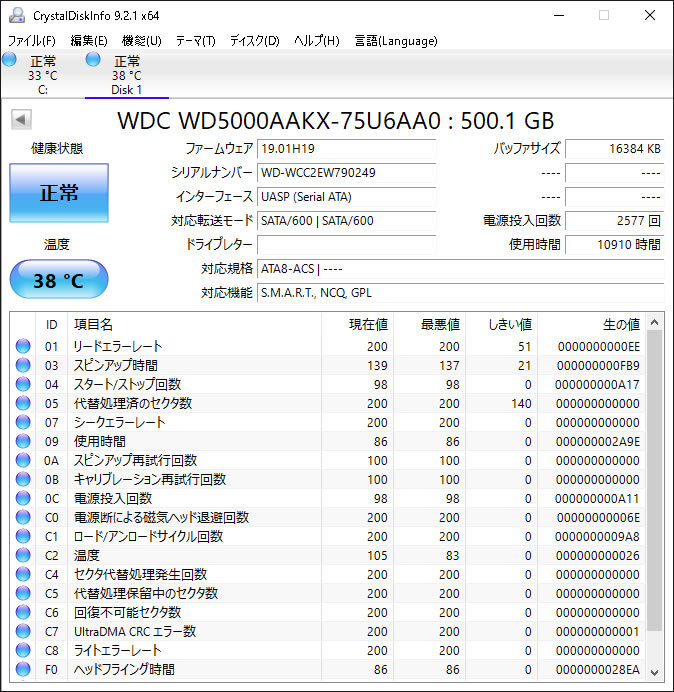
Task: Click status orb of row C6 回復不可能セクタ数
Action: coord(23,612)
